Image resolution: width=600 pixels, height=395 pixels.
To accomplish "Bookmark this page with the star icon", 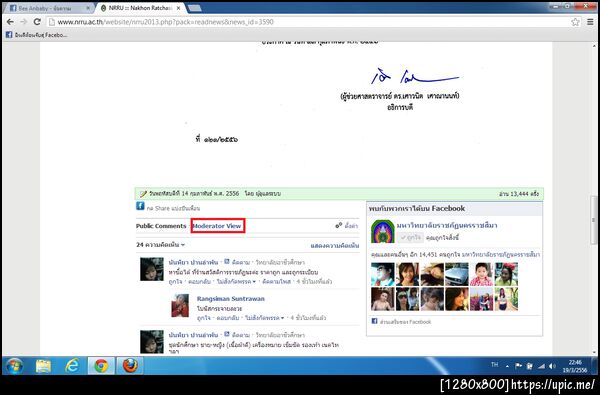I will (576, 22).
